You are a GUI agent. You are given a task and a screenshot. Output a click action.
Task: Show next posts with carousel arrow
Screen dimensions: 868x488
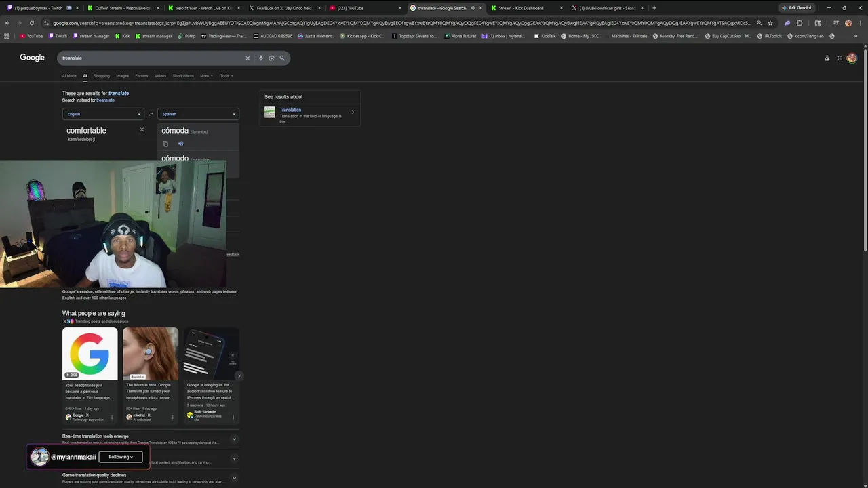(238, 375)
